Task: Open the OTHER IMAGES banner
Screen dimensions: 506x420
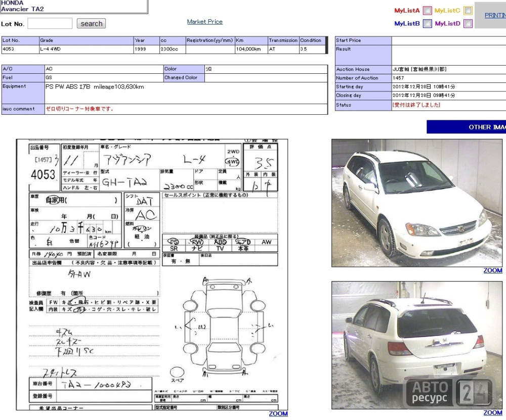Action: pyautogui.click(x=467, y=127)
